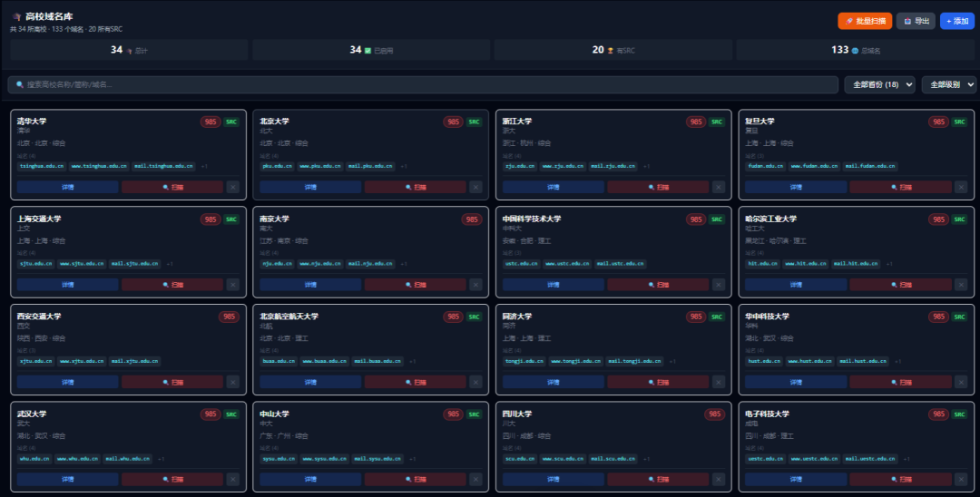
Task: Click the +1 more-domains indicator on 北京航空航天大学
Action: pos(413,361)
